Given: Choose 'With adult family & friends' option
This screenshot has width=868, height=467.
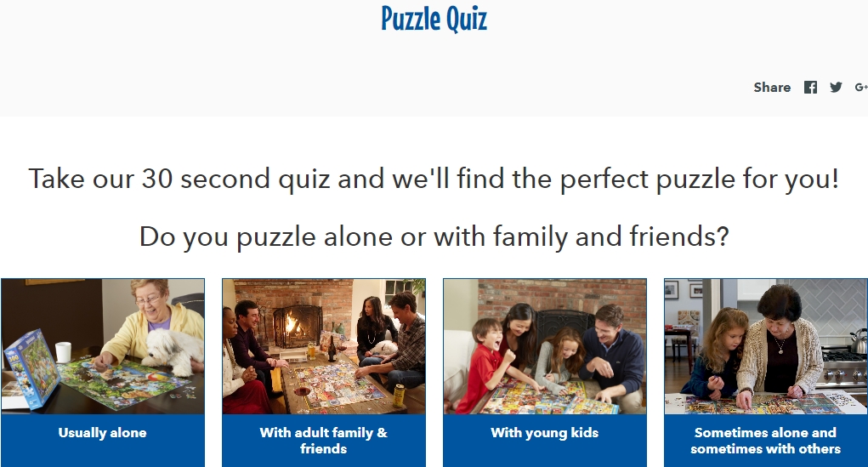Looking at the screenshot, I should click(324, 441).
